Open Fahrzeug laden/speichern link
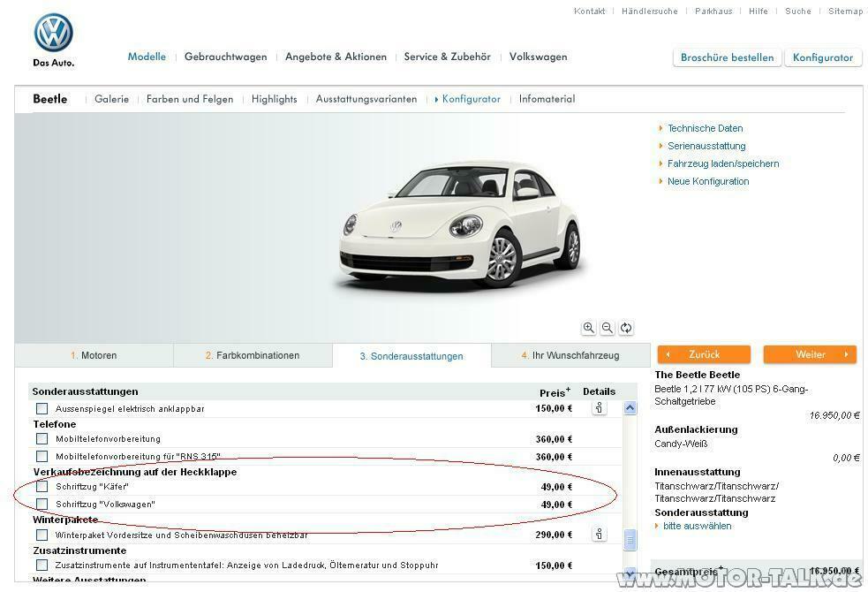The height and width of the screenshot is (592, 868). point(723,164)
